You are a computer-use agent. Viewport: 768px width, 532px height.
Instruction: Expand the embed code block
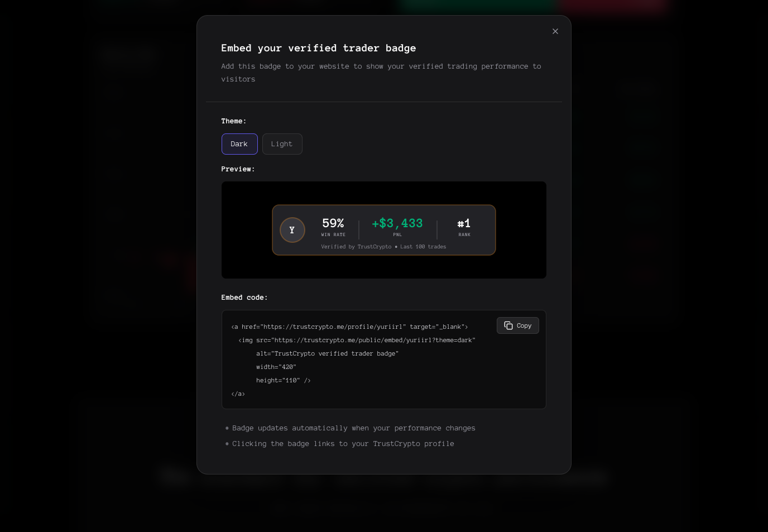384,360
